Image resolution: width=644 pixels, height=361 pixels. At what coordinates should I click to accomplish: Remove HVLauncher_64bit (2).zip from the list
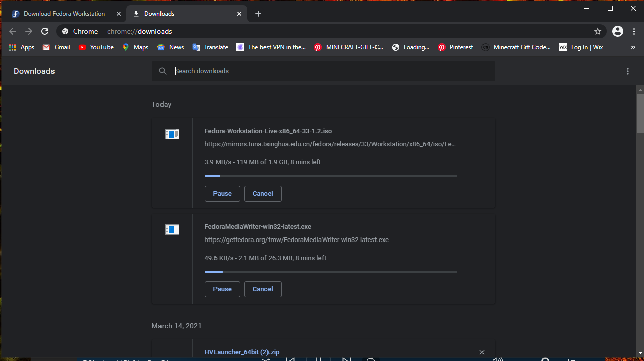tap(482, 352)
